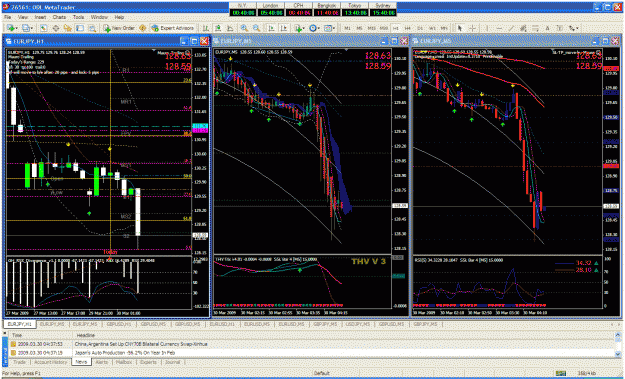Switch to the EURUSD,H1 chart tab

pyautogui.click(x=222, y=324)
